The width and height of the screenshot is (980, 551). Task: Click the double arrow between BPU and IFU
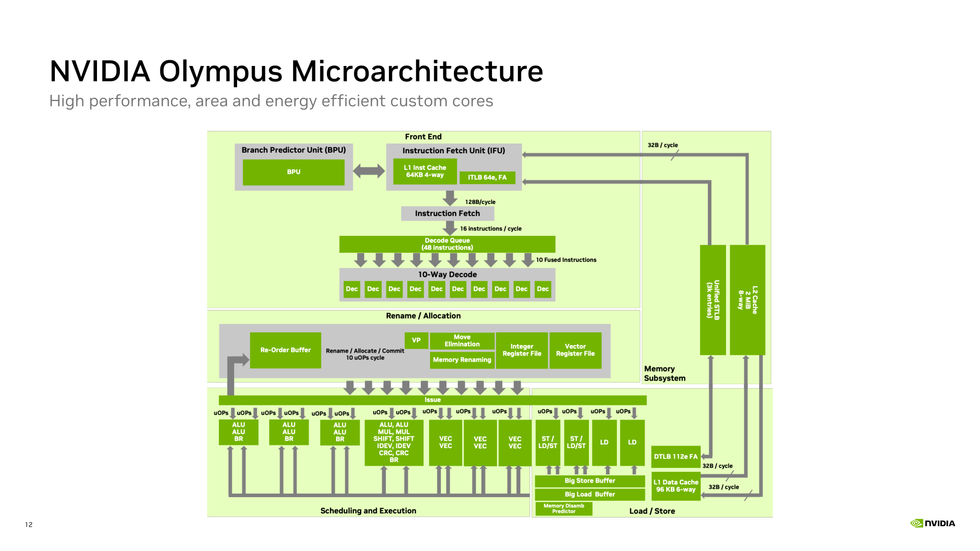click(369, 171)
